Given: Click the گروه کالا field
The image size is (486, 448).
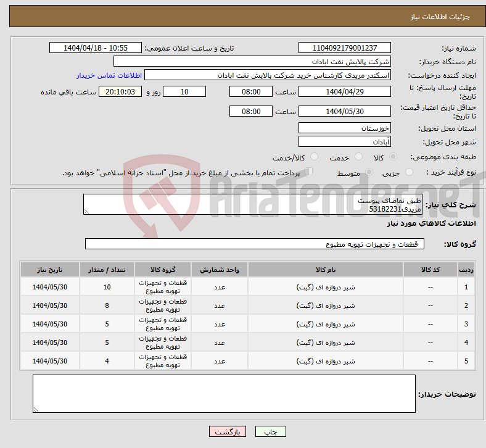Looking at the screenshot, I should 255,244.
